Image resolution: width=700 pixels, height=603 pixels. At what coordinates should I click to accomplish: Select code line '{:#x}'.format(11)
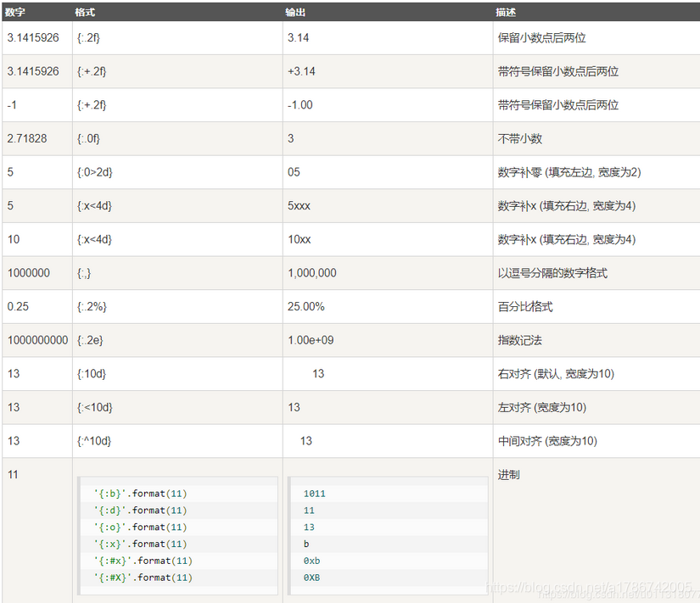143,561
